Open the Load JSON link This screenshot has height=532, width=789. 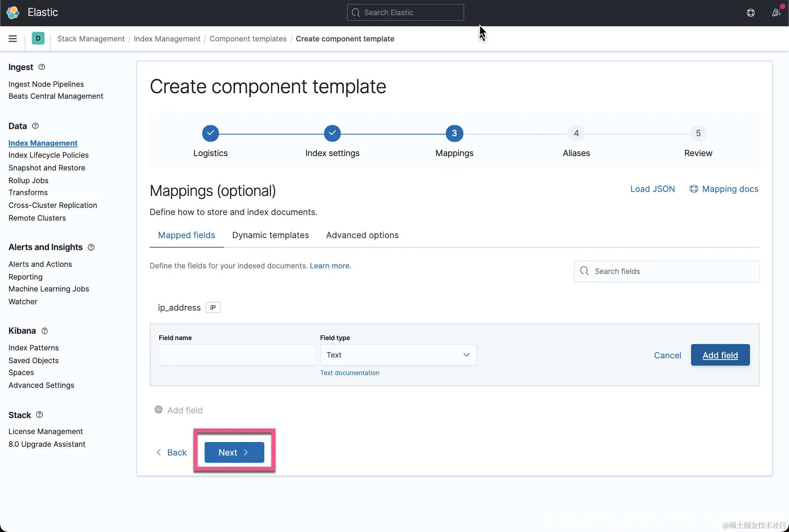[652, 189]
